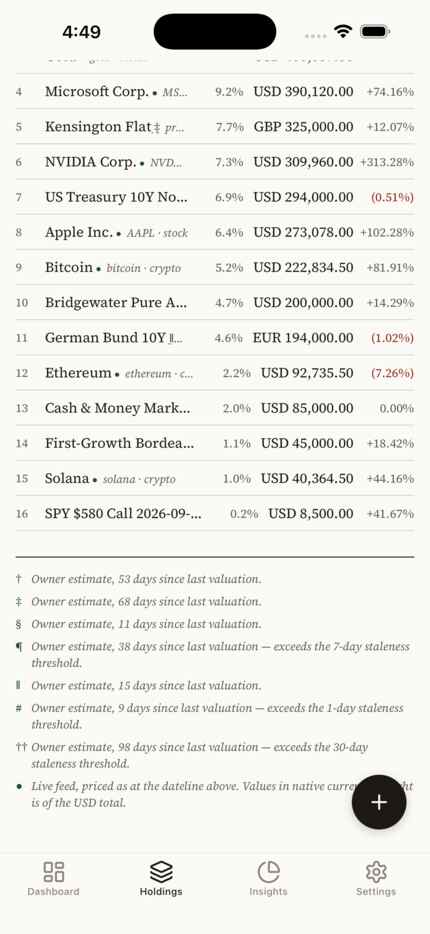Open Cash & Money Market row
Viewport: 430px width, 934px height.
[215, 408]
